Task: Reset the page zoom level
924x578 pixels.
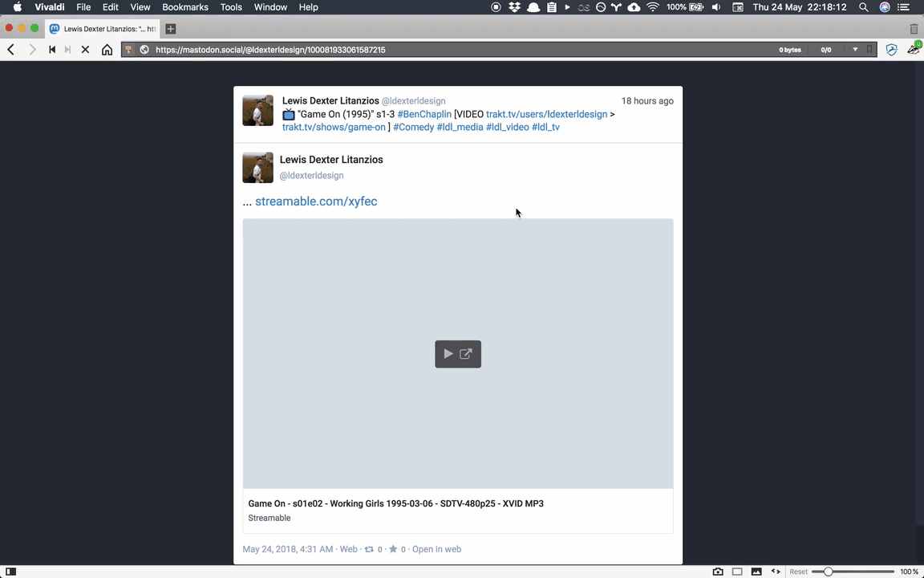Action: pyautogui.click(x=799, y=572)
